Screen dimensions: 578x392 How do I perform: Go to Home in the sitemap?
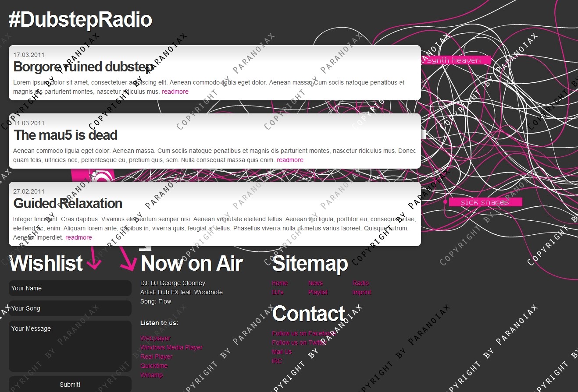pyautogui.click(x=280, y=283)
